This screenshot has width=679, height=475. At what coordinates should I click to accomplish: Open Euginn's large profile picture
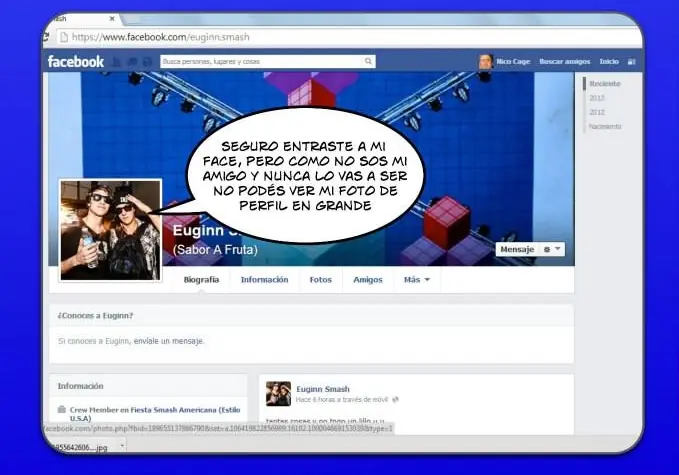tap(110, 230)
